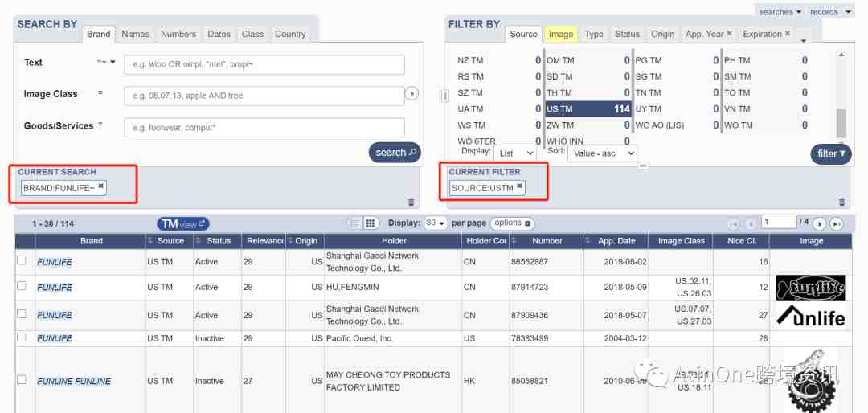Tick checkbox for HU,FENGMIN FUNLIFE row
The width and height of the screenshot is (868, 413).
(x=22, y=286)
